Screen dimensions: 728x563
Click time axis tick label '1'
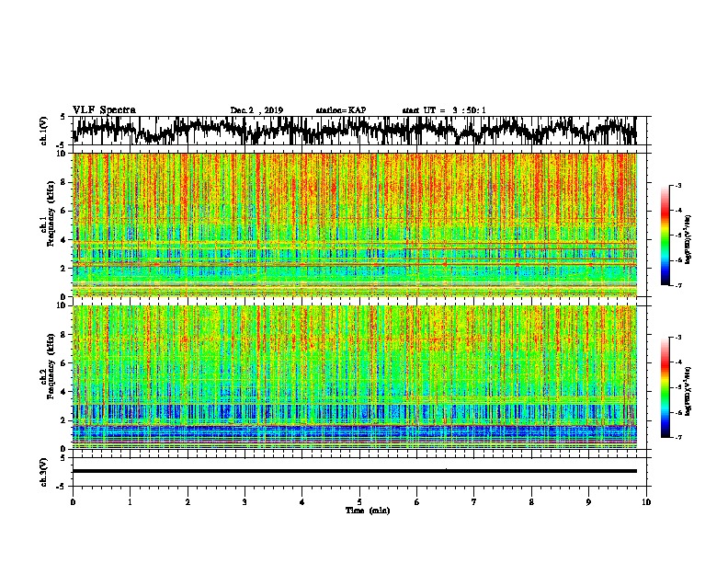click(130, 502)
